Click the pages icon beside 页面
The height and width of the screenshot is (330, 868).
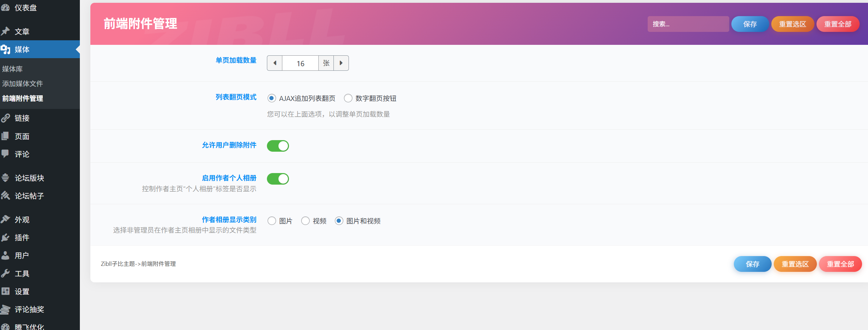click(5, 136)
